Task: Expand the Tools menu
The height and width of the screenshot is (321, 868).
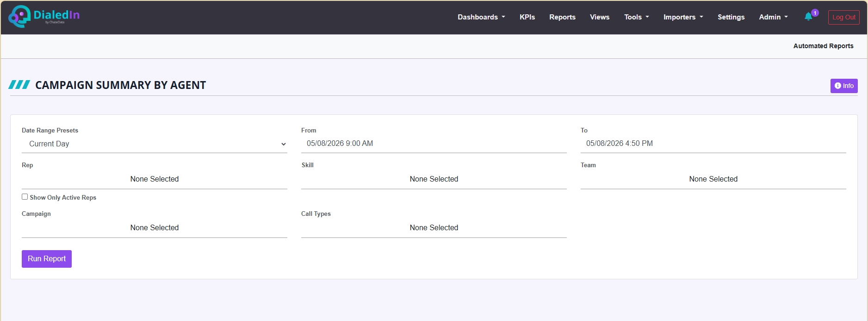Action: point(636,17)
